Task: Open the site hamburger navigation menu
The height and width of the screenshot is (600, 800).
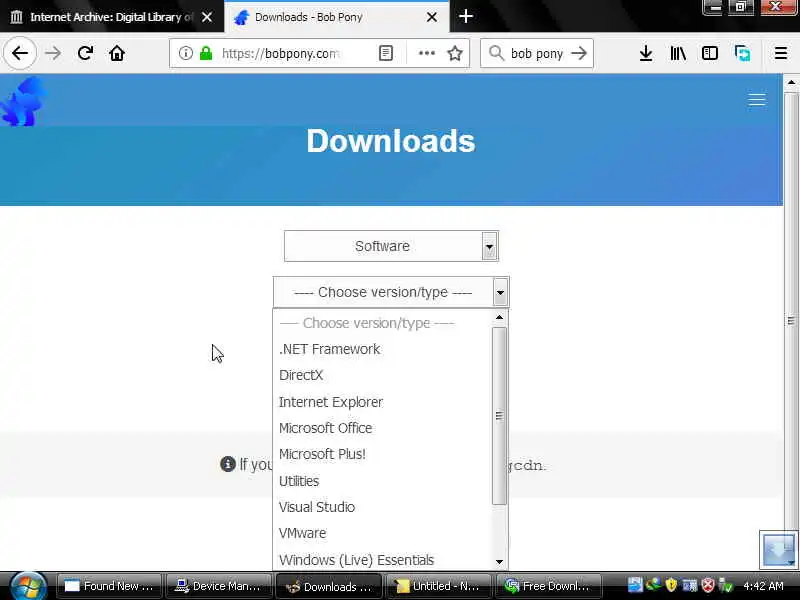Action: [x=757, y=99]
